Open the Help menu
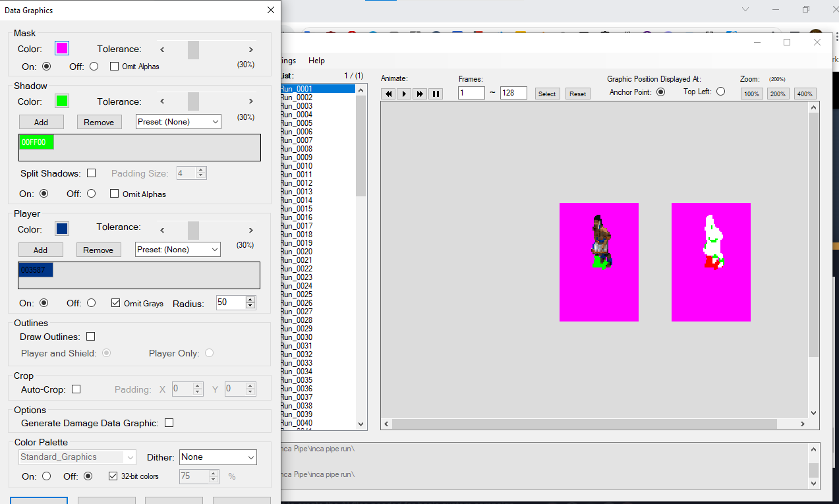Screen dimensions: 839x504 pos(316,60)
